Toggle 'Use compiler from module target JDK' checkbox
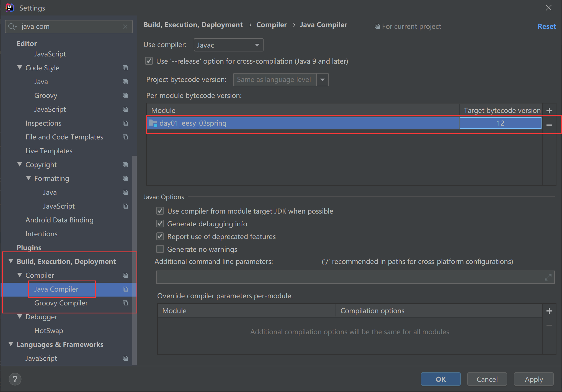Viewport: 562px width, 392px height. (160, 211)
